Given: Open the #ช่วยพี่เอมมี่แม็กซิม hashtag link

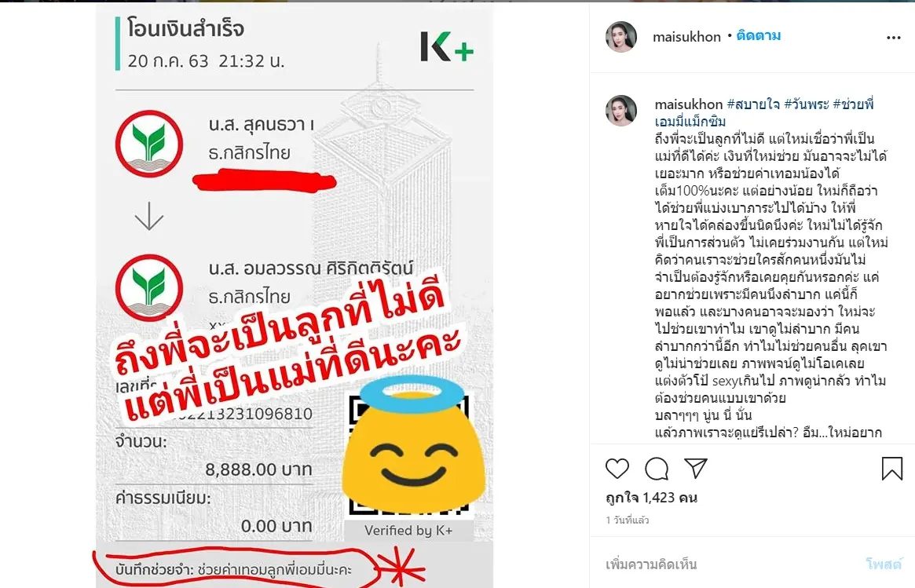Looking at the screenshot, I should coord(764,113).
